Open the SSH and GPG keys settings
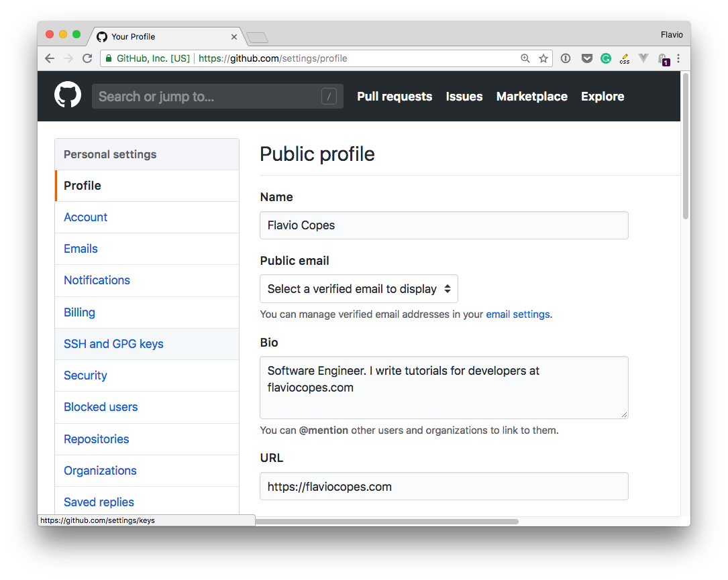 pos(113,344)
